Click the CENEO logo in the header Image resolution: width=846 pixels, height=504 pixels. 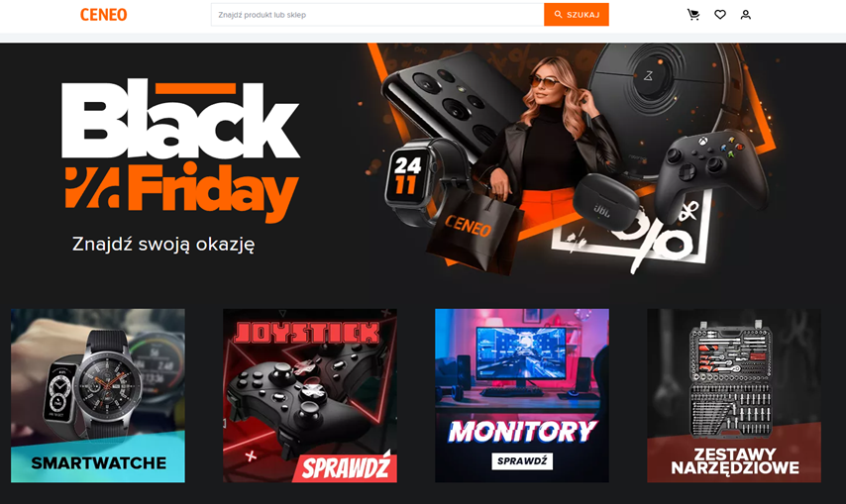click(x=104, y=15)
